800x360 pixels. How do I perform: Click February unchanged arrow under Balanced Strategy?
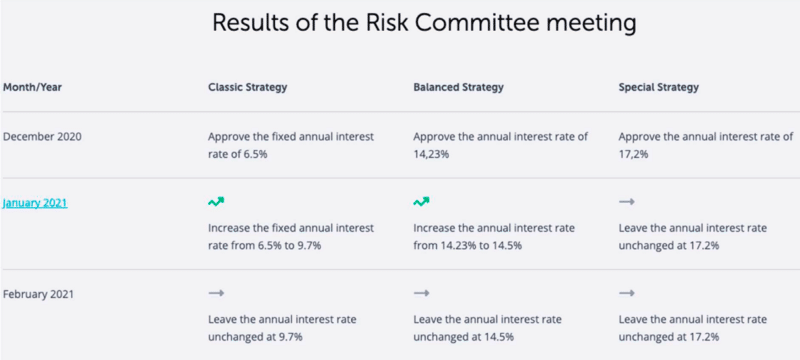click(421, 293)
